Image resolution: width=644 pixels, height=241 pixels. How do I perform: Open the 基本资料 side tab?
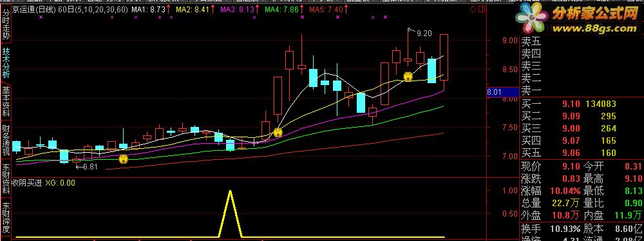tap(6, 102)
